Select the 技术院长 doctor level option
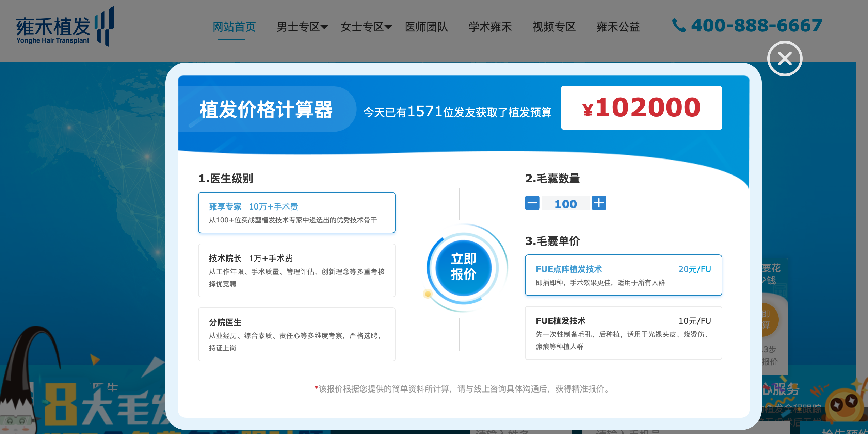 click(x=296, y=270)
